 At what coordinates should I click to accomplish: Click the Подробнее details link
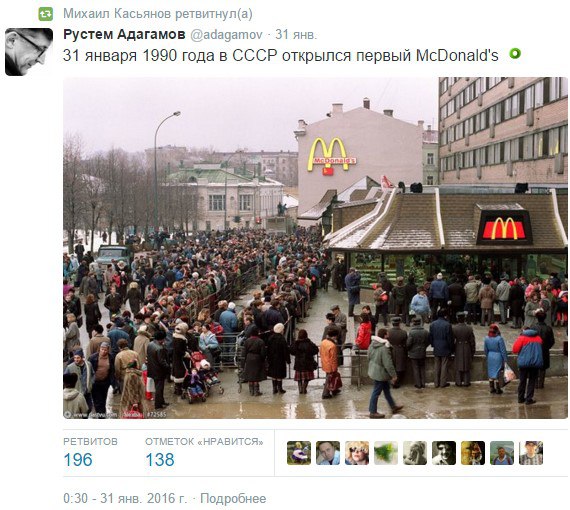pyautogui.click(x=233, y=498)
